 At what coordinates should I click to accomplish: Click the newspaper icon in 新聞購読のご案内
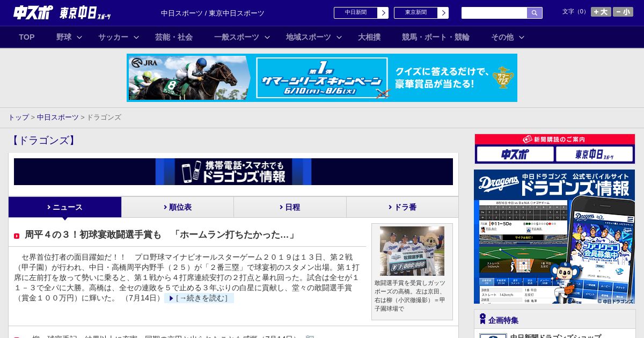point(528,139)
